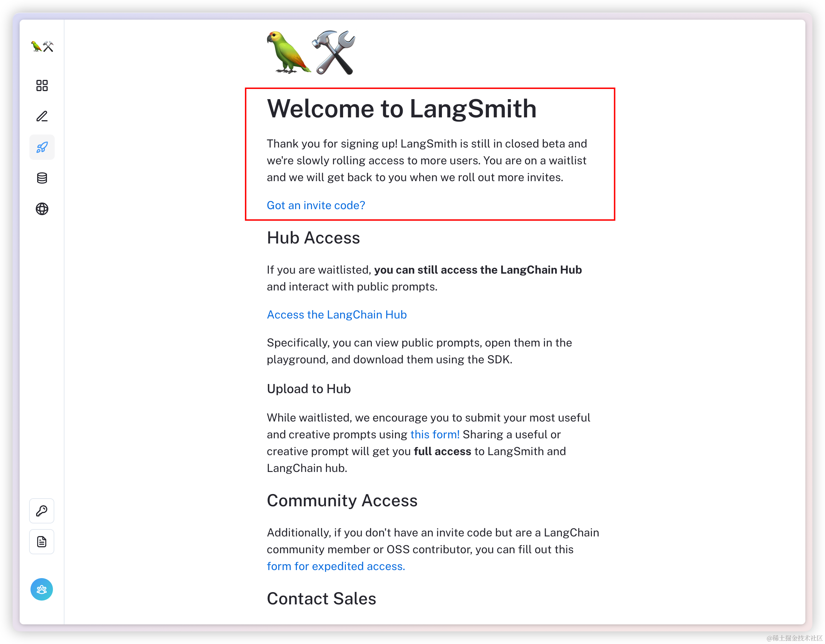
Task: Open the datasets database icon
Action: 42,178
